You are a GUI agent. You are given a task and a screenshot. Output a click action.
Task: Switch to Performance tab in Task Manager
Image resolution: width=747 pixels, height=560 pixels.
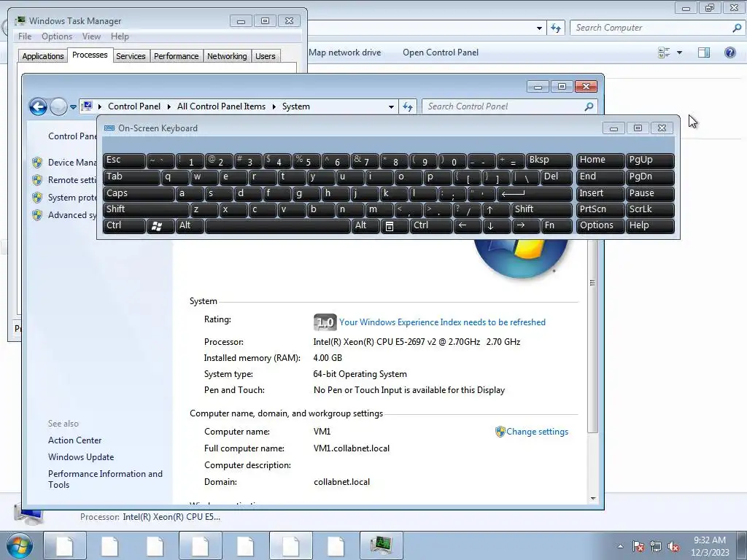(x=177, y=56)
